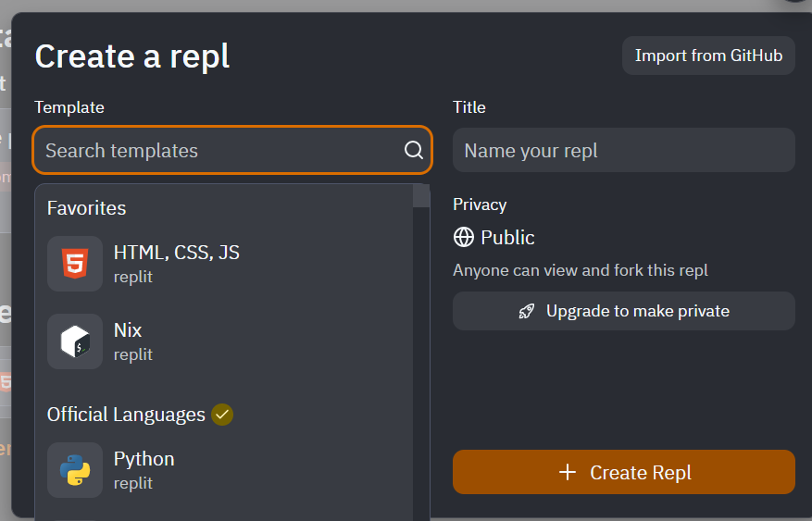Click the HTML5 logo icon
The height and width of the screenshot is (521, 812).
(75, 264)
